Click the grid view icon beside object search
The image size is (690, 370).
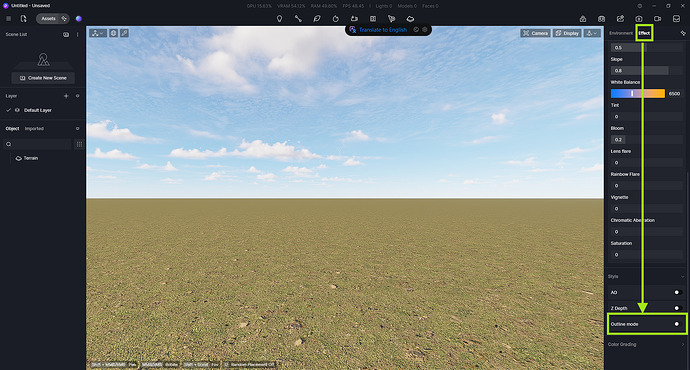point(79,144)
